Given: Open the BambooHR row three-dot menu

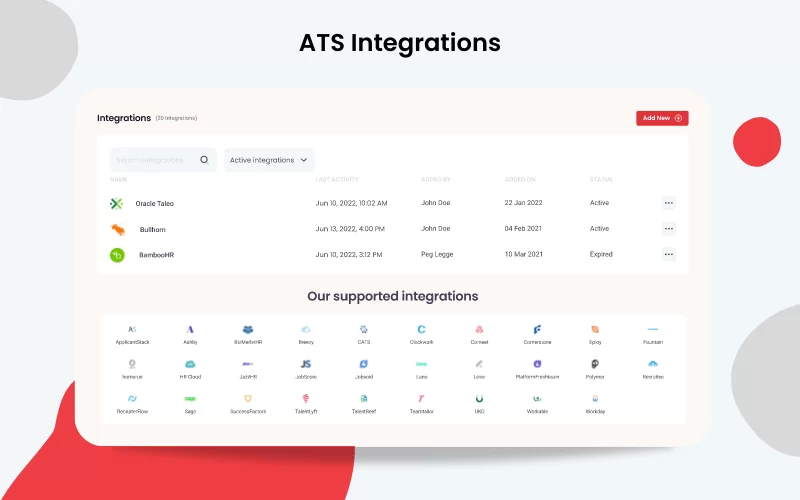Looking at the screenshot, I should coord(668,254).
